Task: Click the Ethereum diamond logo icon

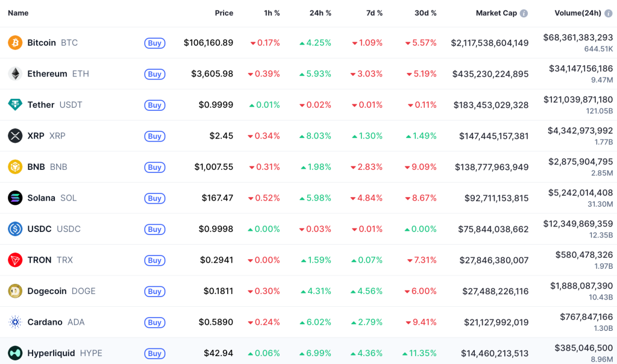Action: (x=14, y=74)
